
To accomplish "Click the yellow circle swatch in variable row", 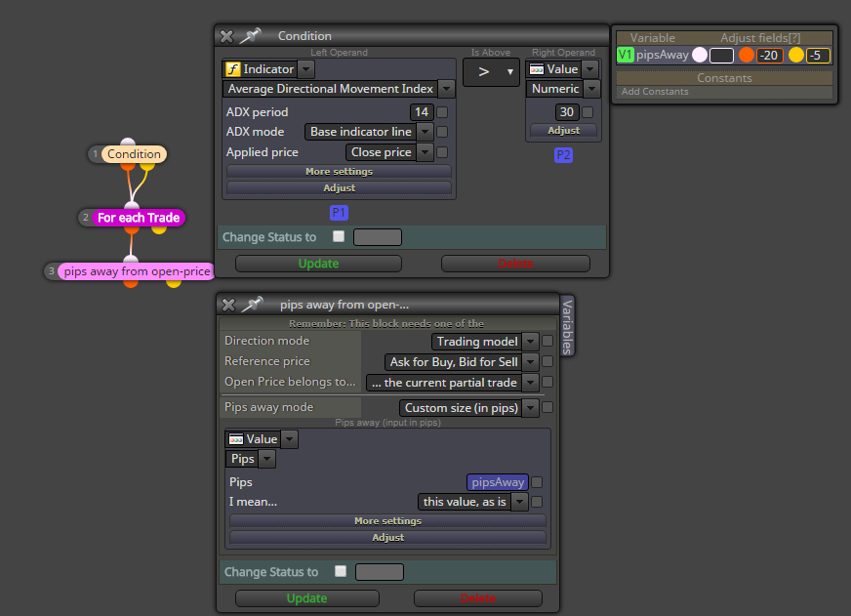I will (796, 55).
